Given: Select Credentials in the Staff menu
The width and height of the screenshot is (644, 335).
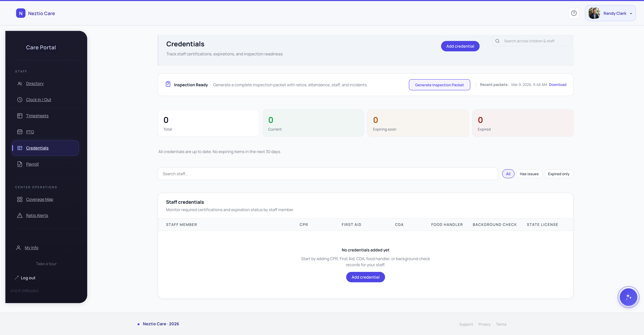Looking at the screenshot, I should pyautogui.click(x=37, y=148).
